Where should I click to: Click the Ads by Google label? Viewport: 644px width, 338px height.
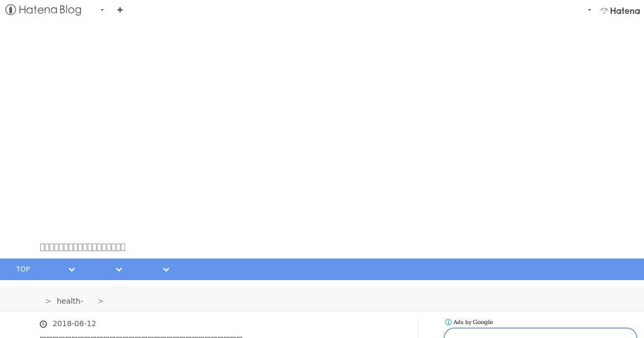point(473,322)
